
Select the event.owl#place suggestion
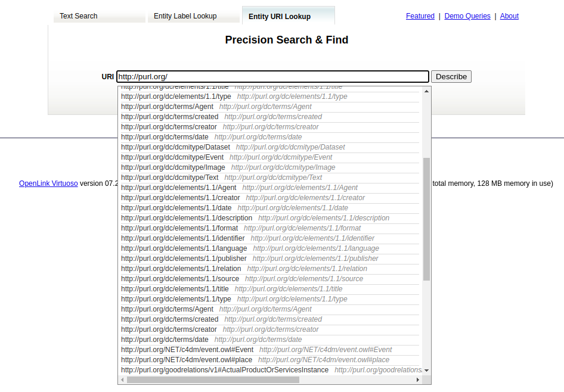pos(187,360)
